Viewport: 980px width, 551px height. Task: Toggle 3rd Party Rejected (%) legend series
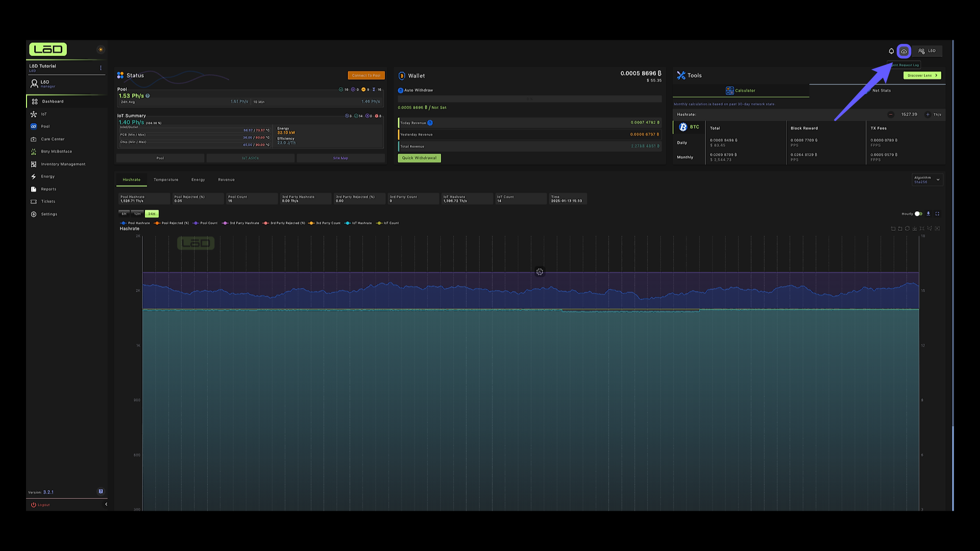coord(284,223)
